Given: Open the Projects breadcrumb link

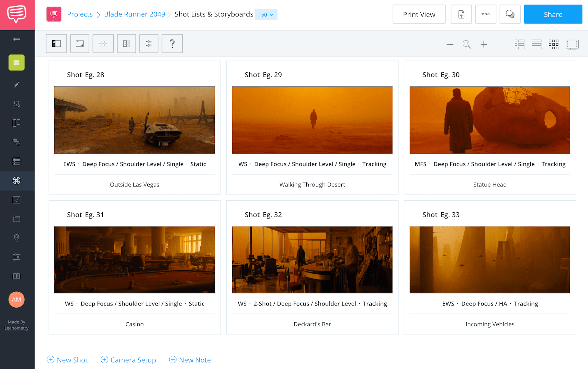Looking at the screenshot, I should click(80, 14).
